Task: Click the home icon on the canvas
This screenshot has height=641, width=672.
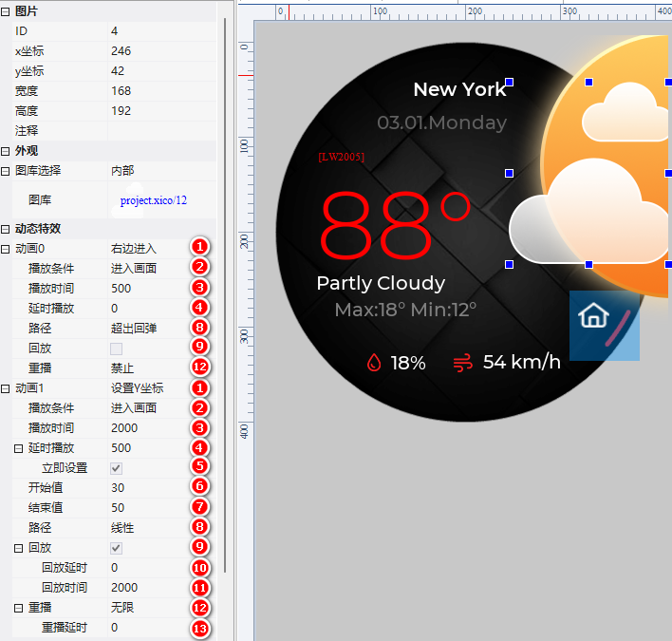Action: pyautogui.click(x=594, y=315)
